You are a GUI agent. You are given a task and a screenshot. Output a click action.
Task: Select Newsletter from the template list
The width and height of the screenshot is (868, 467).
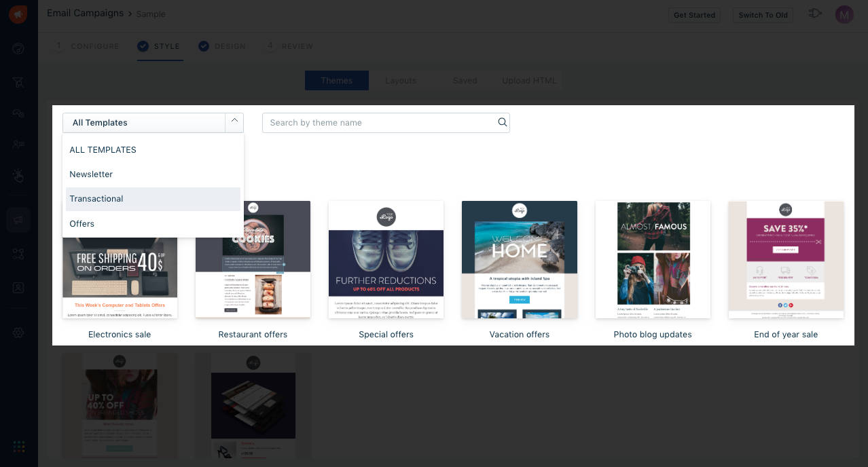click(x=91, y=174)
